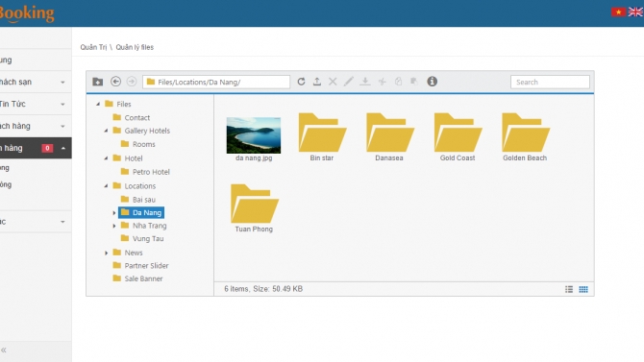Switch language to English UK flag

tap(635, 12)
